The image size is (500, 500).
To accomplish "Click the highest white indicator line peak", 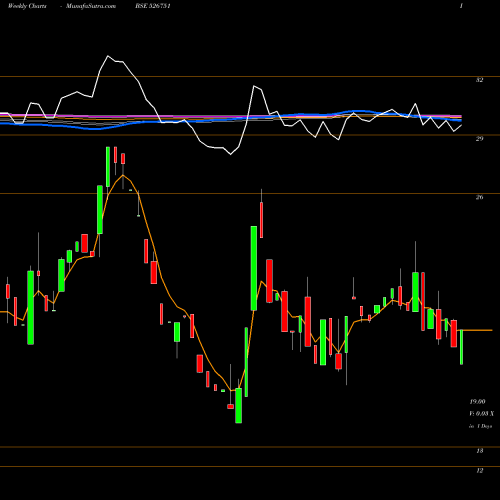I will pyautogui.click(x=108, y=56).
